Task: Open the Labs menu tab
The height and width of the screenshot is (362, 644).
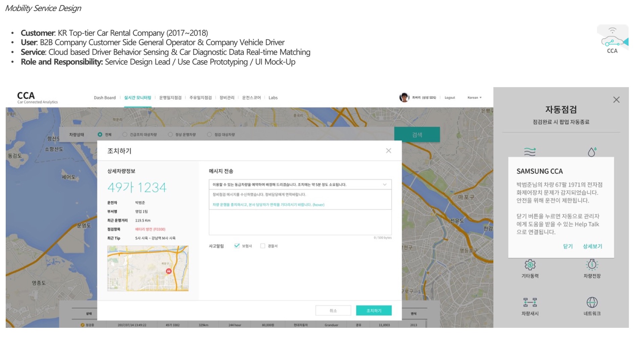Action: [x=273, y=98]
